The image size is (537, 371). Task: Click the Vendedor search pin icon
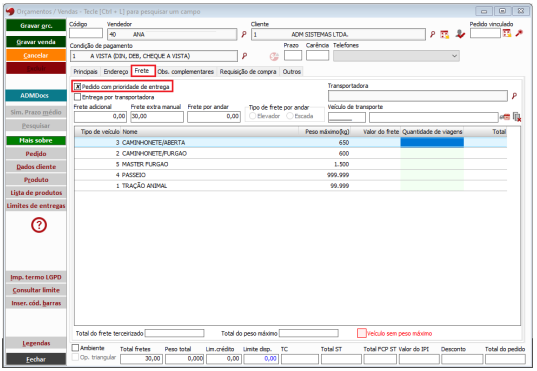coord(244,34)
